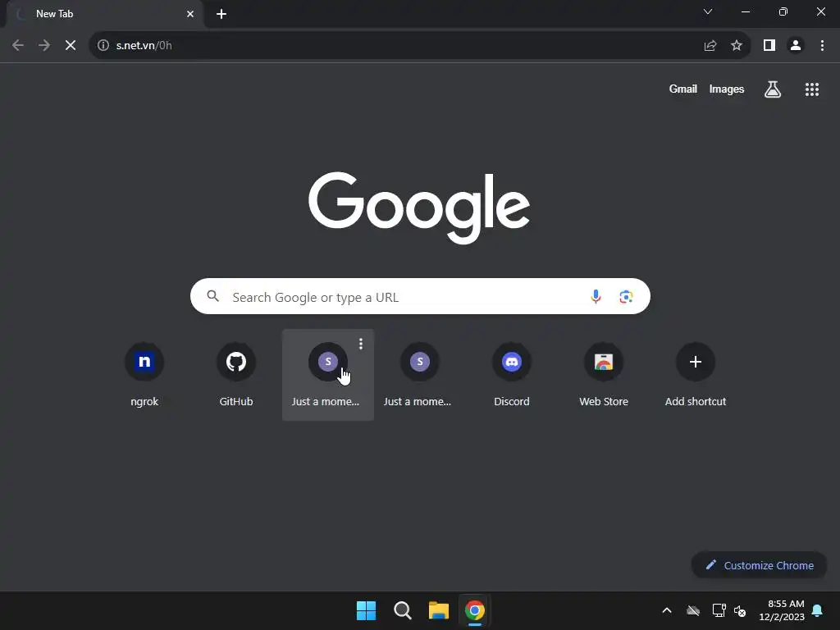The image size is (840, 630).
Task: Click the address bar URL
Action: (x=144, y=46)
